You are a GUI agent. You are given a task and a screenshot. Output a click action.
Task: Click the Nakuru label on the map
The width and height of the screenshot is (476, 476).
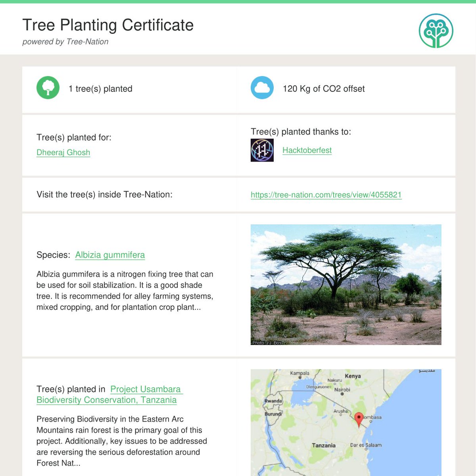[334, 380]
